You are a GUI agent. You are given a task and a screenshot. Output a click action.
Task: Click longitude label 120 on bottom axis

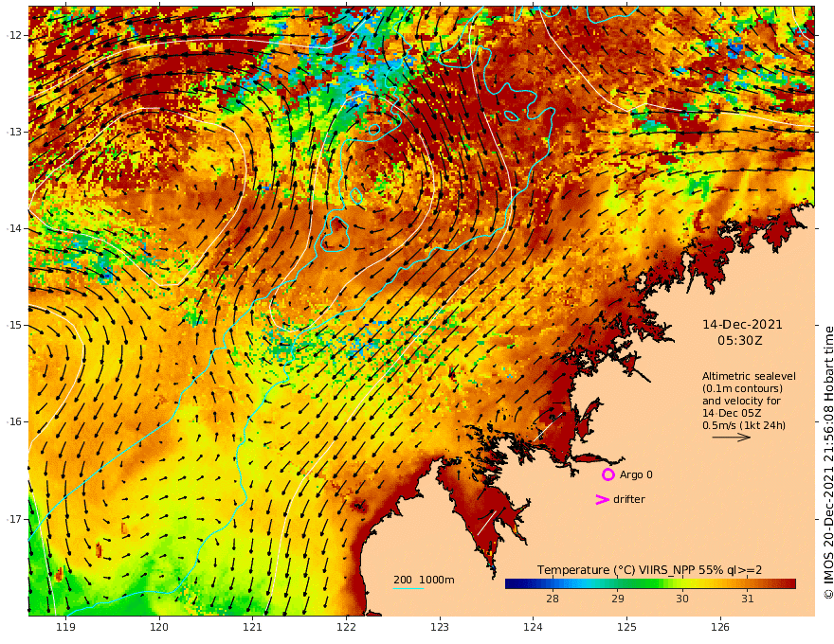[159, 627]
